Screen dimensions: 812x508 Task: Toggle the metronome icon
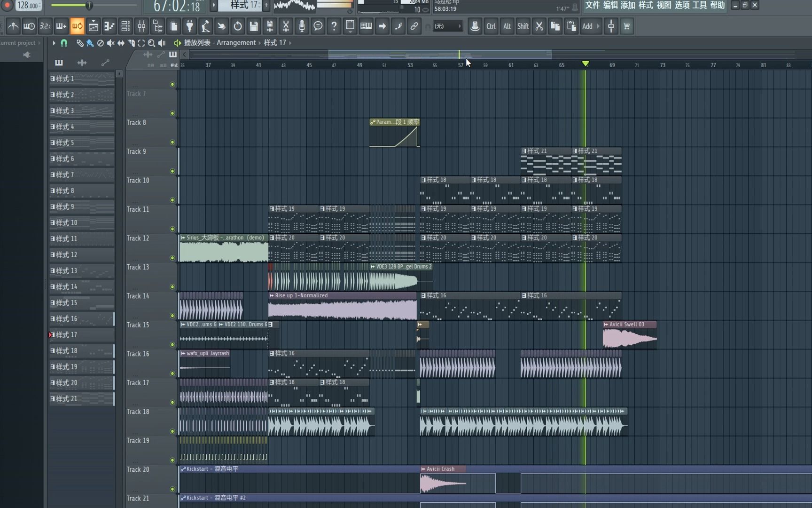(x=13, y=26)
